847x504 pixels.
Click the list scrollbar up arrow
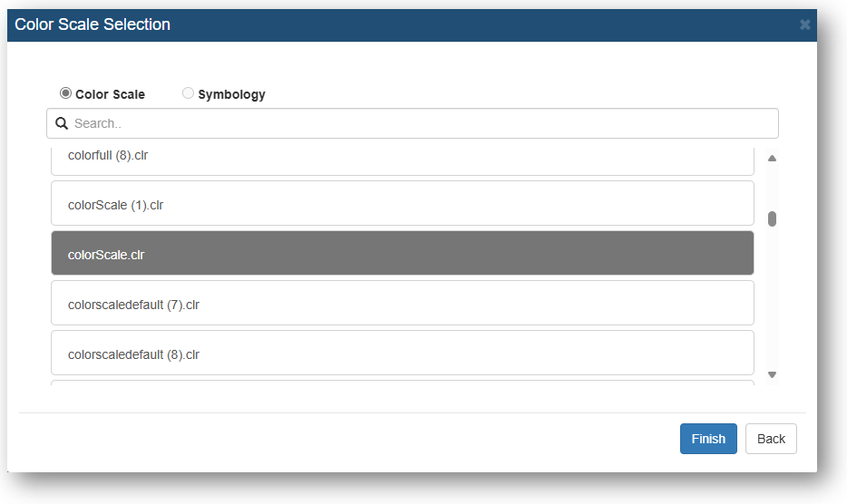click(x=772, y=159)
